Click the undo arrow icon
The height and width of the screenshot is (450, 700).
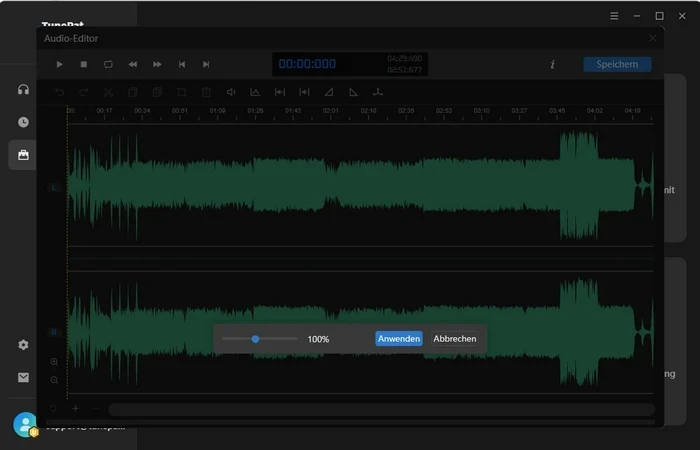(x=59, y=92)
